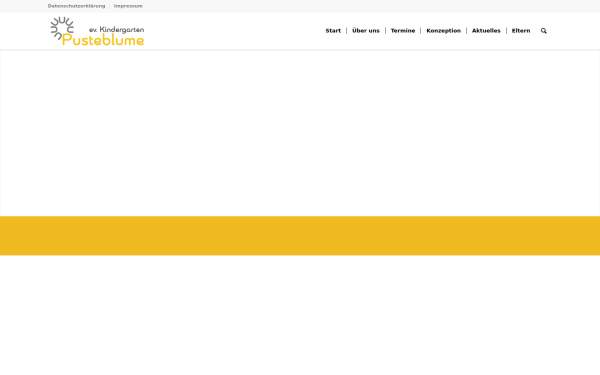Open the search magnifier icon
600x375 pixels.
click(x=543, y=31)
